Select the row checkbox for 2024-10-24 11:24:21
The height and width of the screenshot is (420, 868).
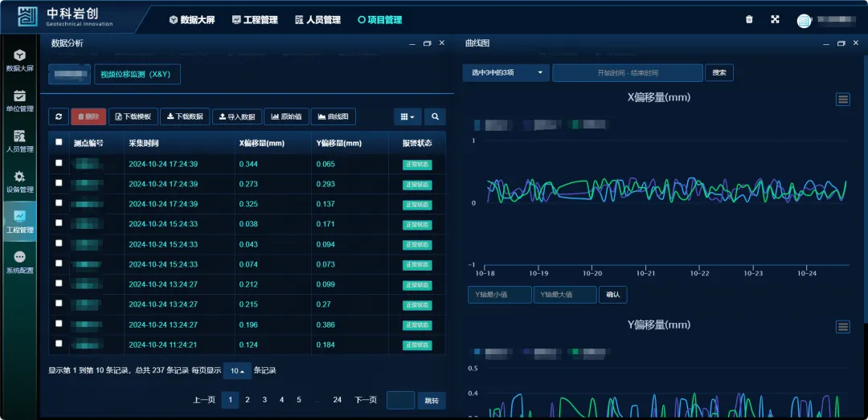(59, 344)
